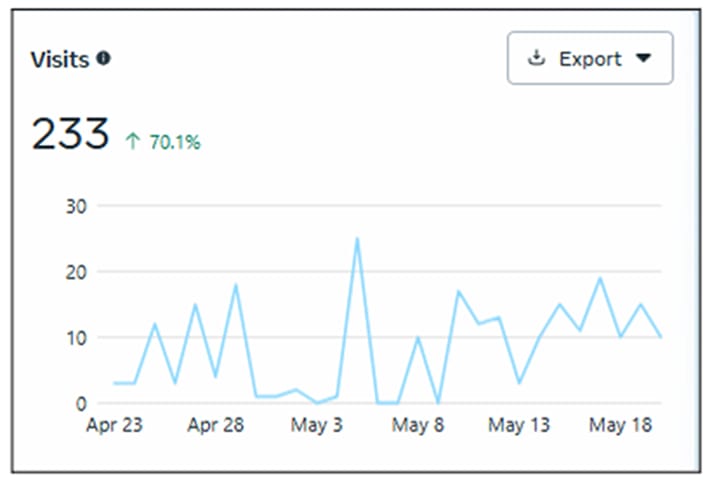Click the May 18 date label
This screenshot has height=482, width=710.
click(x=620, y=425)
